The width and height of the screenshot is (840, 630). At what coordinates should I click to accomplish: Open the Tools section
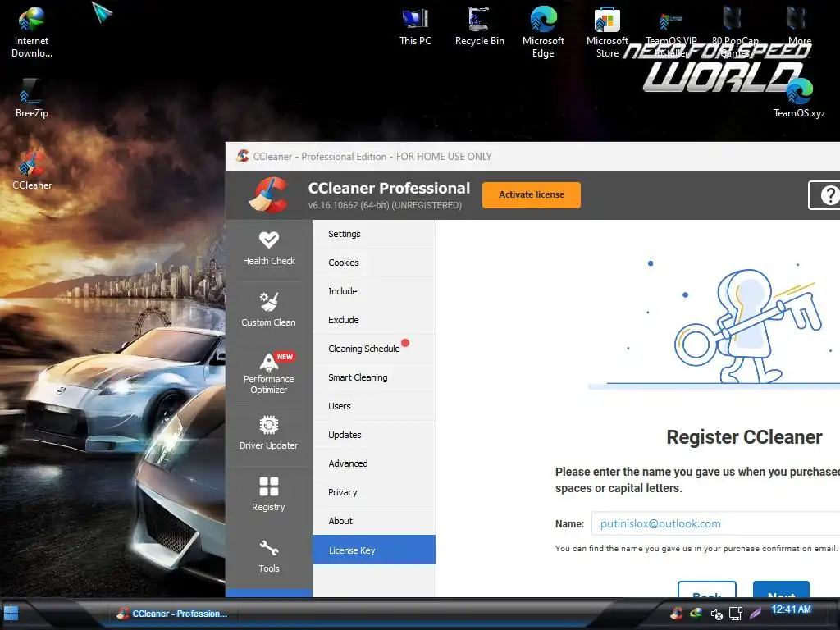click(x=268, y=558)
